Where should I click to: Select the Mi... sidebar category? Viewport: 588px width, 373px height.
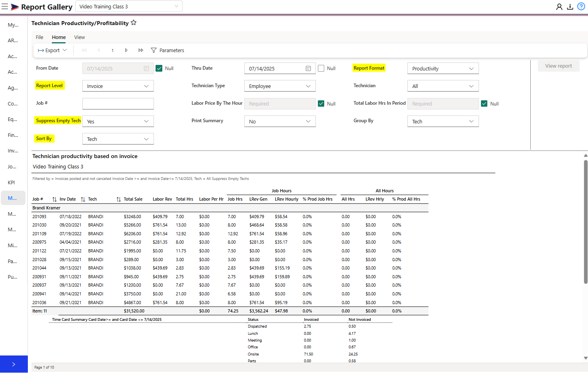(13, 245)
